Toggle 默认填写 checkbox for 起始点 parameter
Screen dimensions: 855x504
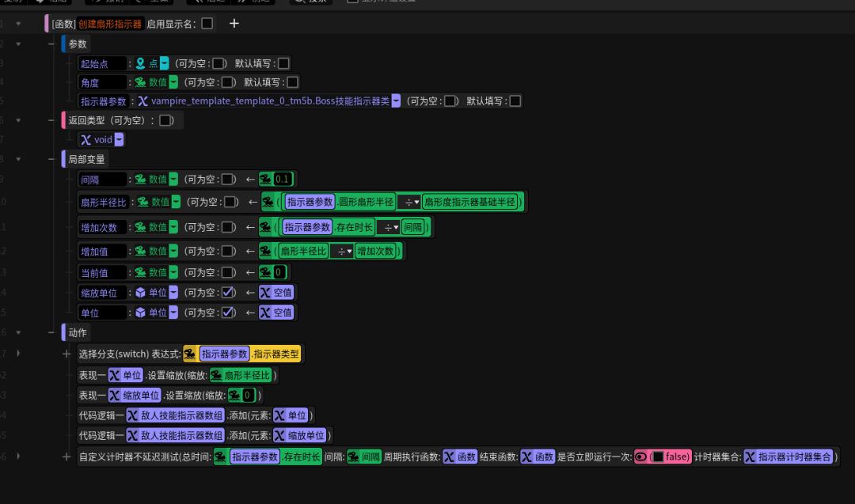pos(283,64)
